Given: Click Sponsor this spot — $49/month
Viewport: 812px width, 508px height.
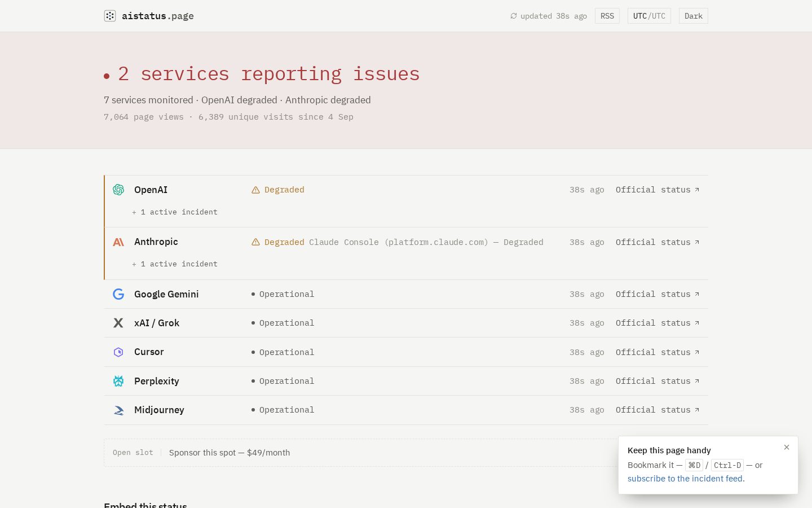Looking at the screenshot, I should (230, 453).
